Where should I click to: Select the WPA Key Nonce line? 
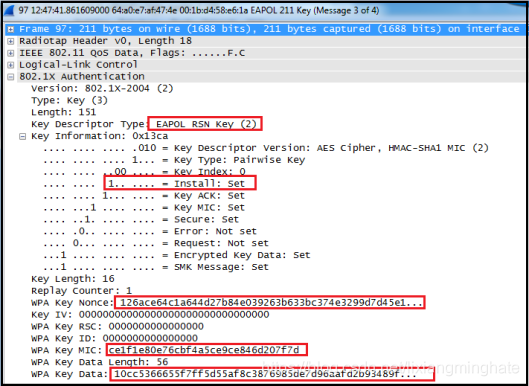[228, 303]
